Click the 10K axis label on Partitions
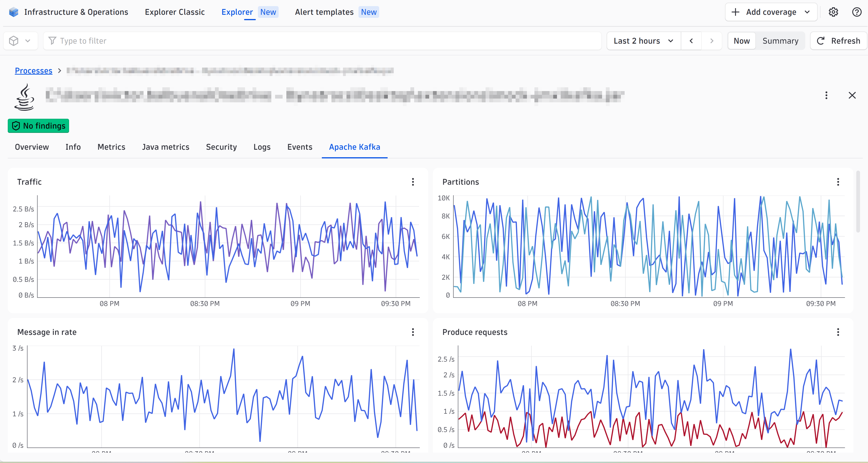 444,198
